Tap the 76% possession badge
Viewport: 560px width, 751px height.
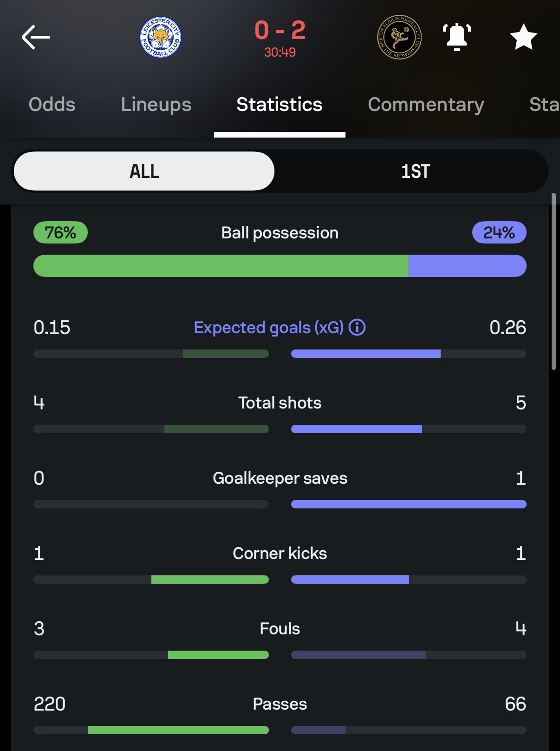[x=60, y=232]
